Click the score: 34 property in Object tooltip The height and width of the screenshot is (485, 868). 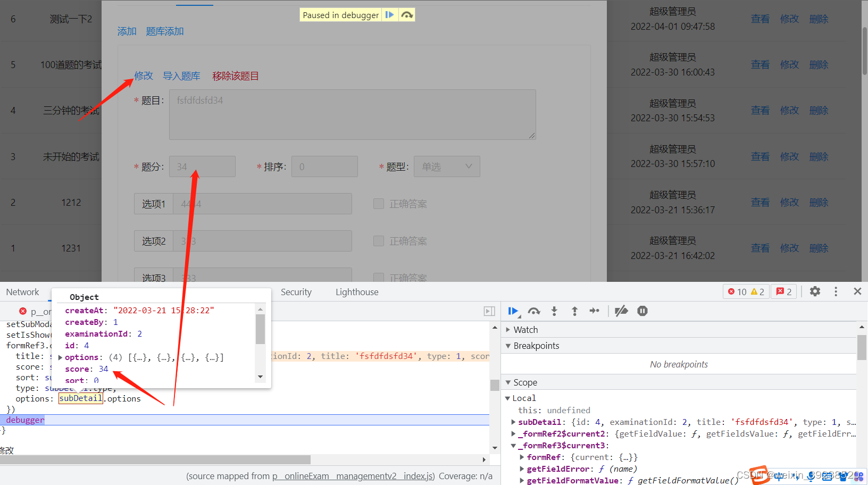point(87,369)
